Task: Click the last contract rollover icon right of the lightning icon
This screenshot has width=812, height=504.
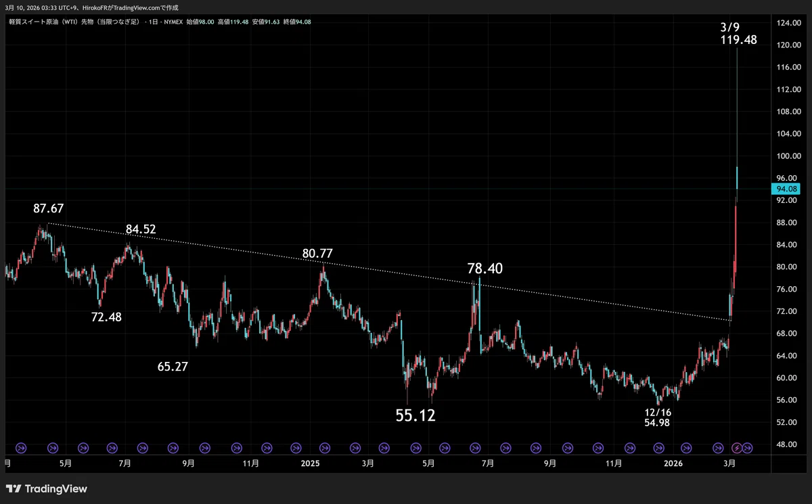Action: tap(748, 447)
